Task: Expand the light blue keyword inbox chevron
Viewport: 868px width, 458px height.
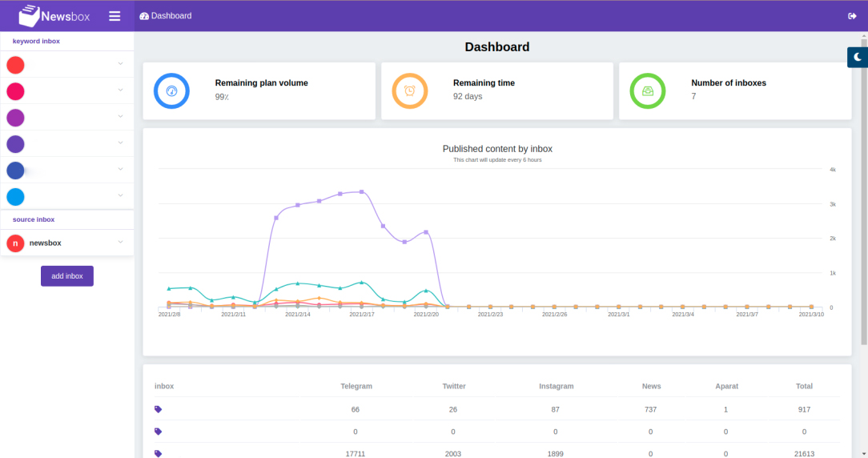Action: tap(120, 195)
